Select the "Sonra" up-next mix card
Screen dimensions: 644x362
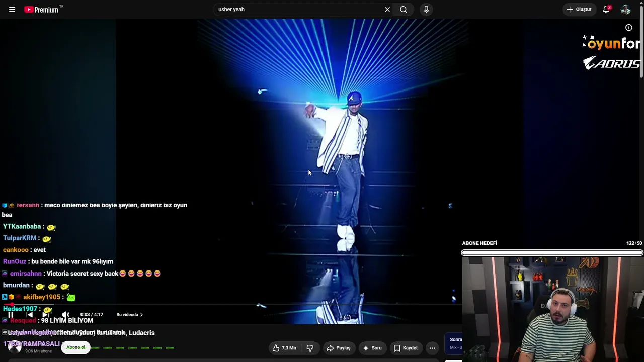tap(453, 343)
